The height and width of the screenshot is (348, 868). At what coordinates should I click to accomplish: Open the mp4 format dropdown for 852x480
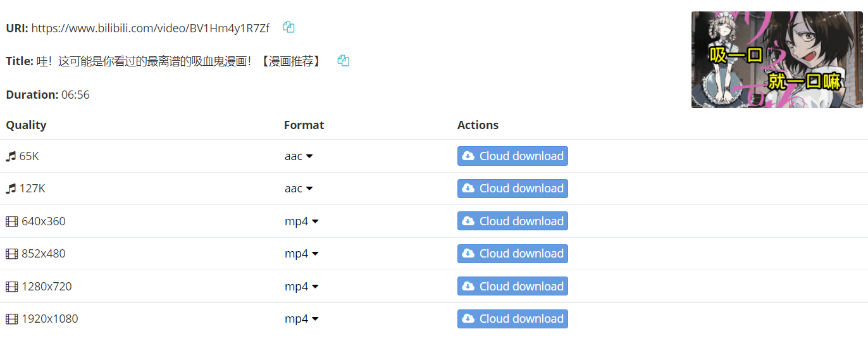click(x=302, y=254)
